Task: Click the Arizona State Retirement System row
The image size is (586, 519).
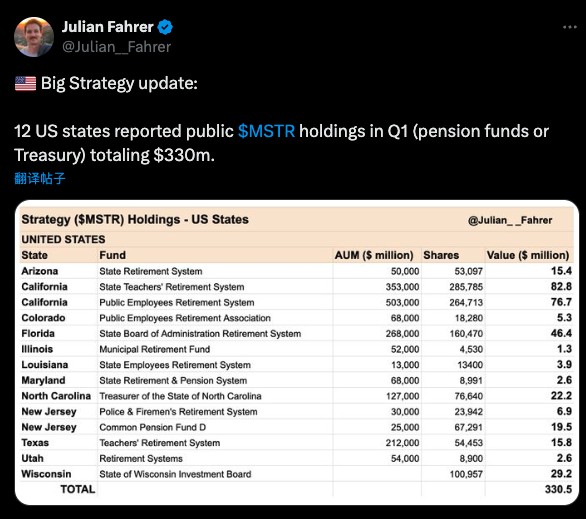Action: tap(296, 271)
